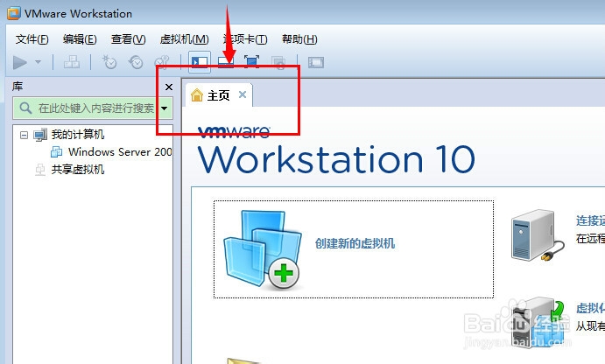Toggle the library sidebar view icon
Image resolution: width=605 pixels, height=364 pixels.
point(200,62)
